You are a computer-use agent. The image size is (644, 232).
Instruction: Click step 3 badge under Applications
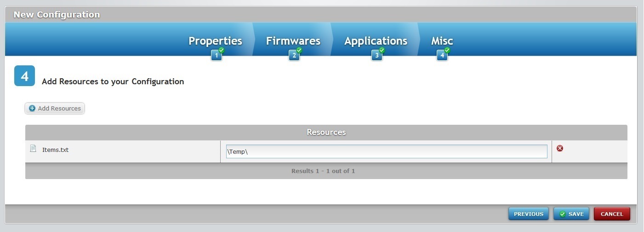pos(377,56)
